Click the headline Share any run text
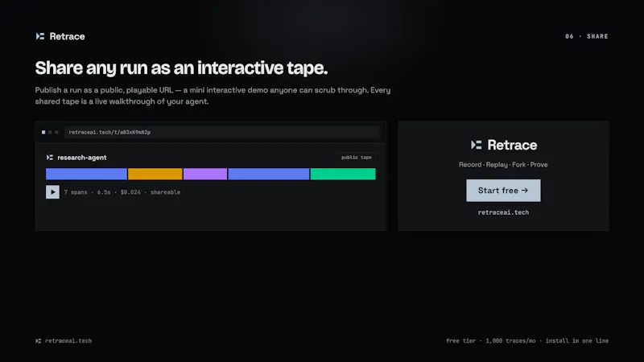The image size is (644, 362). [x=181, y=68]
